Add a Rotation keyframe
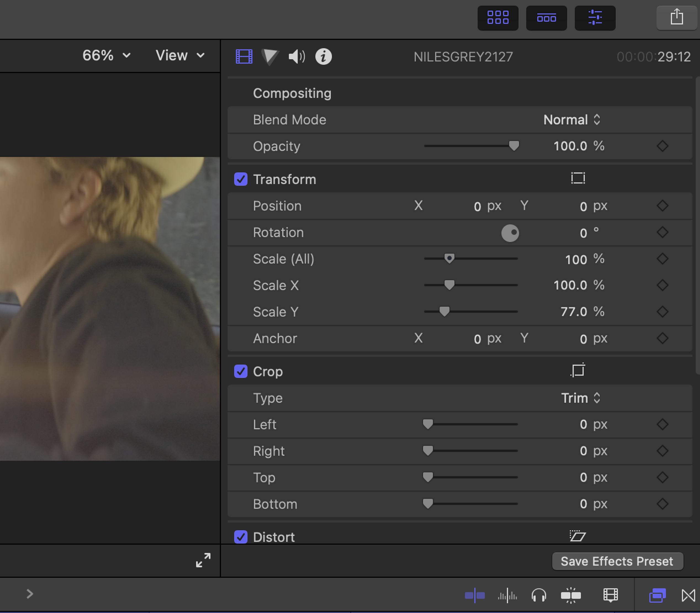Viewport: 700px width, 613px height. tap(662, 232)
